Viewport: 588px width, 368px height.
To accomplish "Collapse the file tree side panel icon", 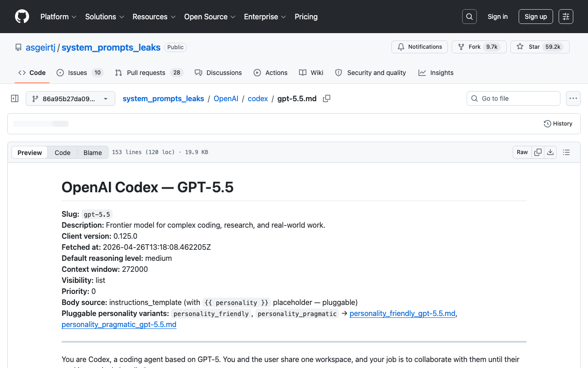I will pos(15,98).
